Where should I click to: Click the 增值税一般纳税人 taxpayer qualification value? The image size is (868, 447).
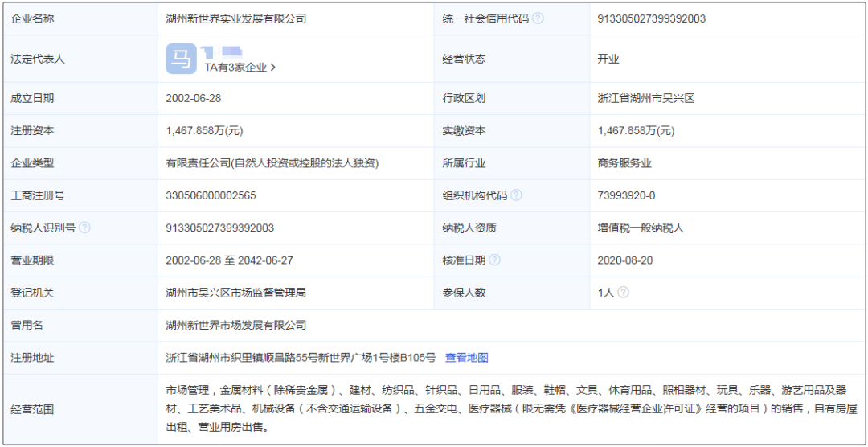coord(641,228)
